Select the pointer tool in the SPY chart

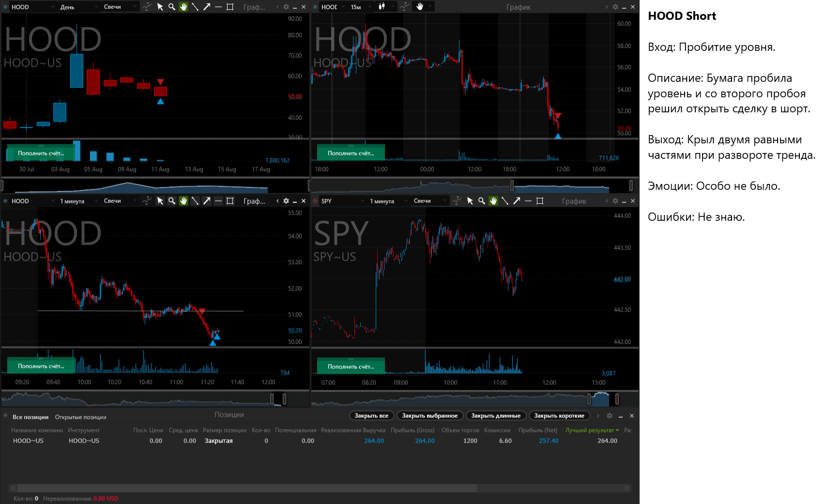470,201
